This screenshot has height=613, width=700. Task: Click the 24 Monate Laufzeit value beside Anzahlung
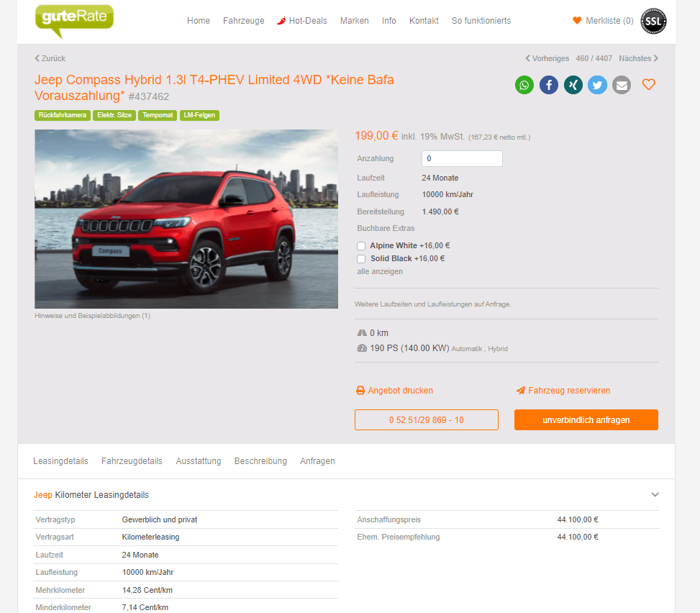440,178
